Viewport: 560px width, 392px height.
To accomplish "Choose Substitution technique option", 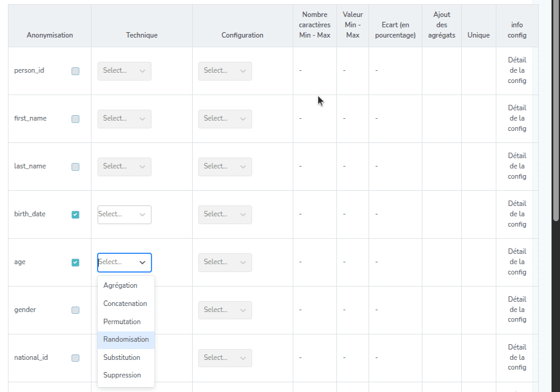I will pyautogui.click(x=122, y=357).
